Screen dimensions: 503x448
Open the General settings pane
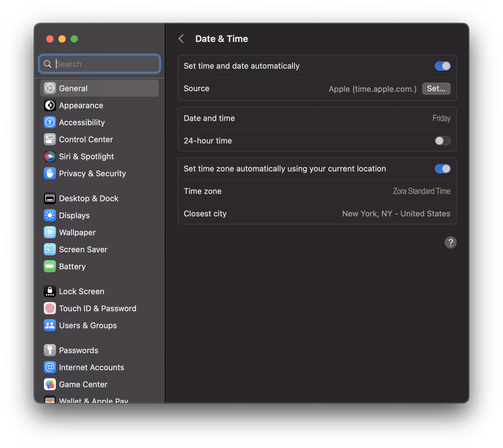(x=99, y=88)
